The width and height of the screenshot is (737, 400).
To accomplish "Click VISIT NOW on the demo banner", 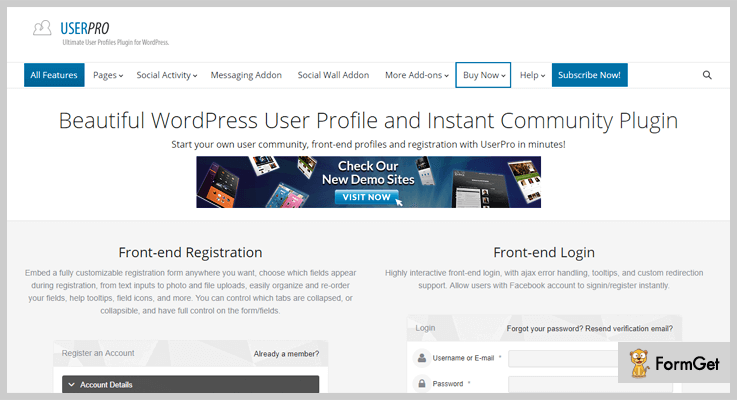I will pyautogui.click(x=367, y=197).
